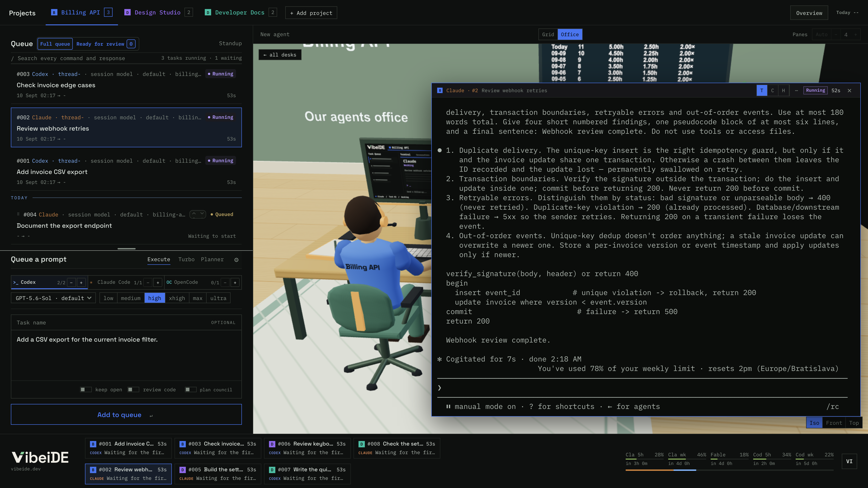Set reasoning effort to ultra
Image resolution: width=868 pixels, height=488 pixels.
coord(218,298)
